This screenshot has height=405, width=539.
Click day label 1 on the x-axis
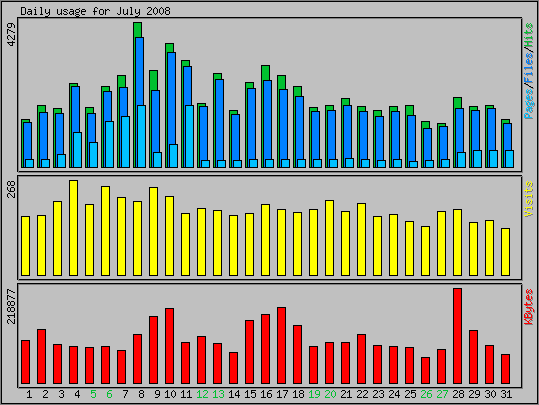[x=29, y=394]
